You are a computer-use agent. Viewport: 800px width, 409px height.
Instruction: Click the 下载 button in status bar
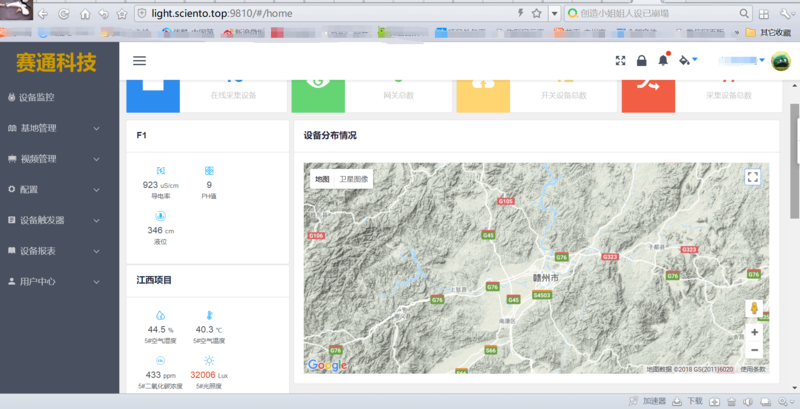pyautogui.click(x=688, y=401)
